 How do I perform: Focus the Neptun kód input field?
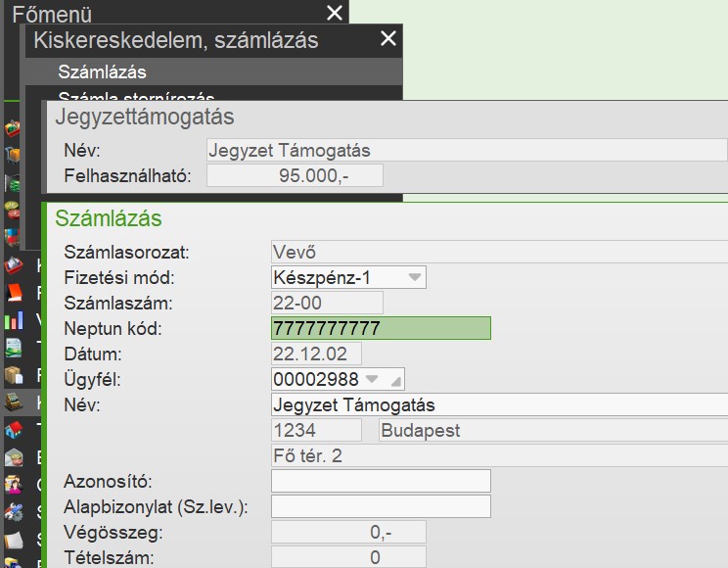(x=381, y=328)
